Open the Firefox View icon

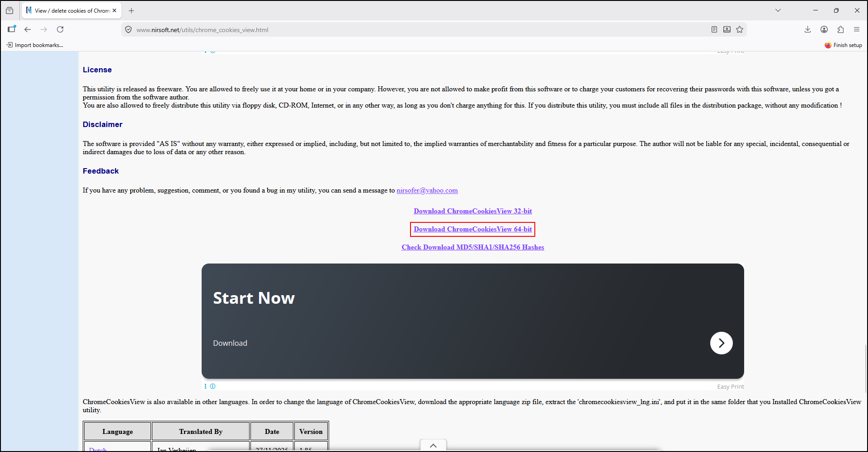(x=9, y=10)
